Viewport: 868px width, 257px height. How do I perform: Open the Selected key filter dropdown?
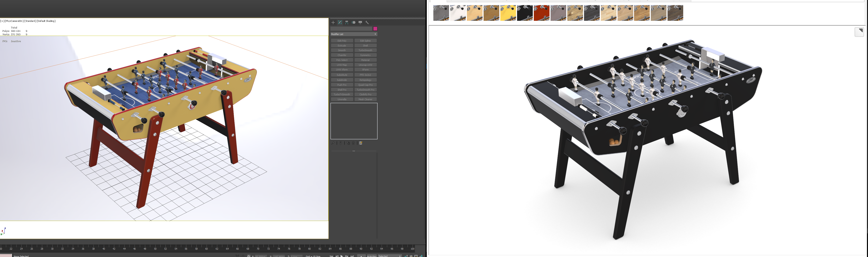click(x=390, y=256)
